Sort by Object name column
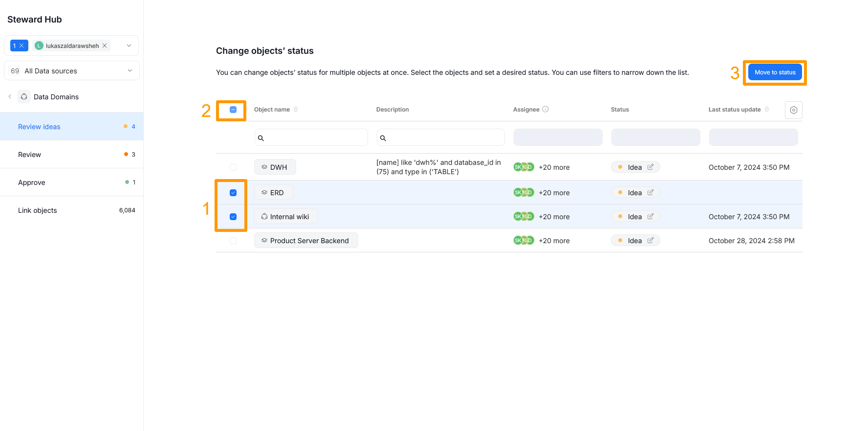868x431 pixels. click(296, 109)
